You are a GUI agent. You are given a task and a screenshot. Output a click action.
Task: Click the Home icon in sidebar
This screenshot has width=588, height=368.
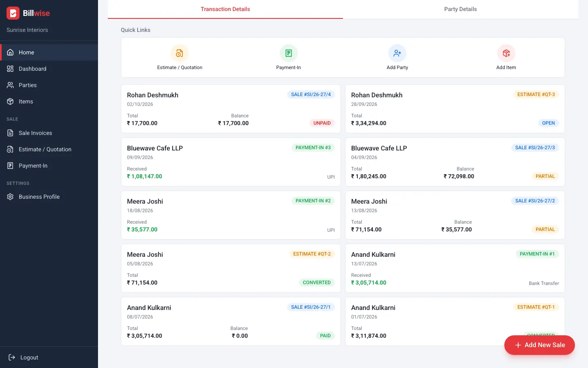tap(11, 52)
